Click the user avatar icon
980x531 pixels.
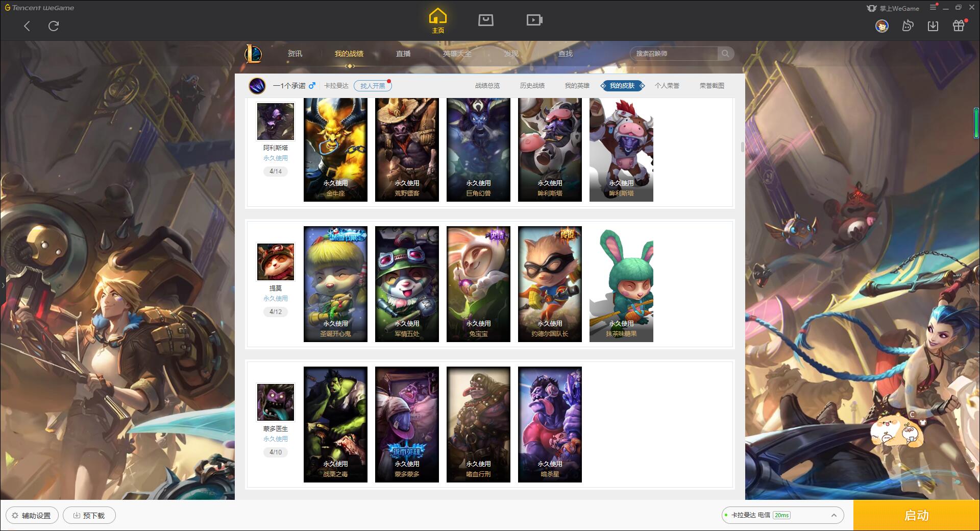pyautogui.click(x=881, y=26)
